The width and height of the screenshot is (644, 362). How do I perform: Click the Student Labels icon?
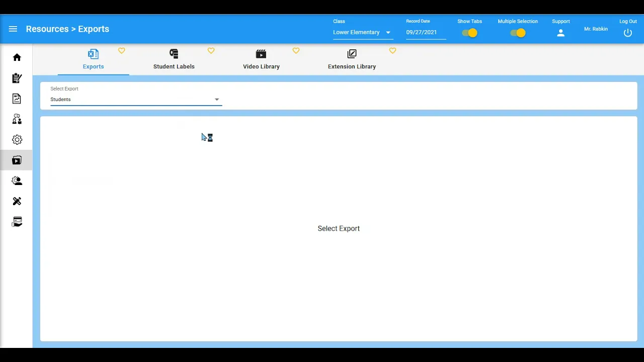pyautogui.click(x=174, y=54)
